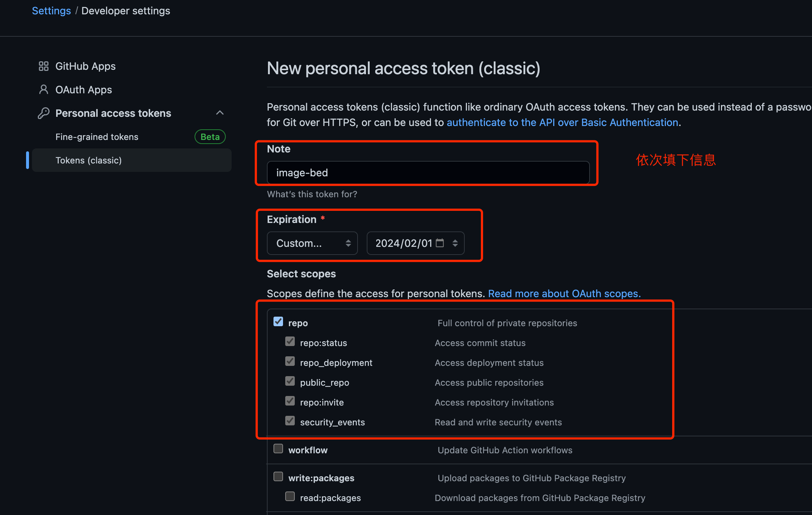This screenshot has height=515, width=812.
Task: Click the date field stepper arrows
Action: 455,243
